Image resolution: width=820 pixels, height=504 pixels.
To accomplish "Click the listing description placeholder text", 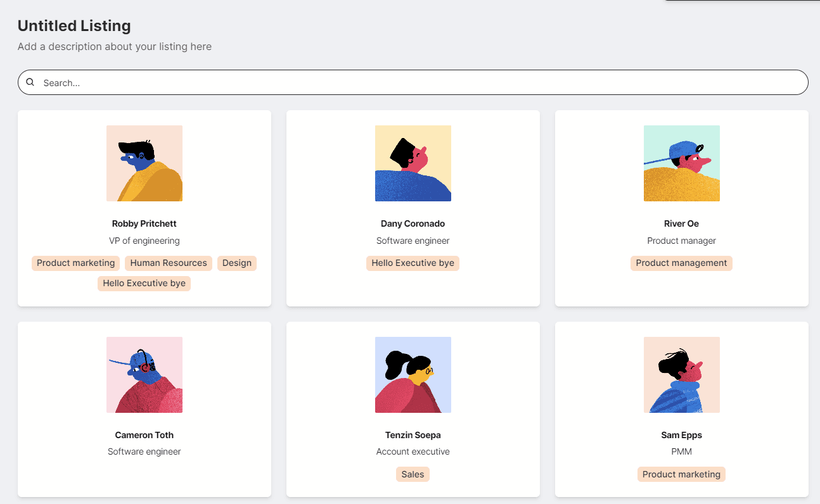I will pos(115,46).
